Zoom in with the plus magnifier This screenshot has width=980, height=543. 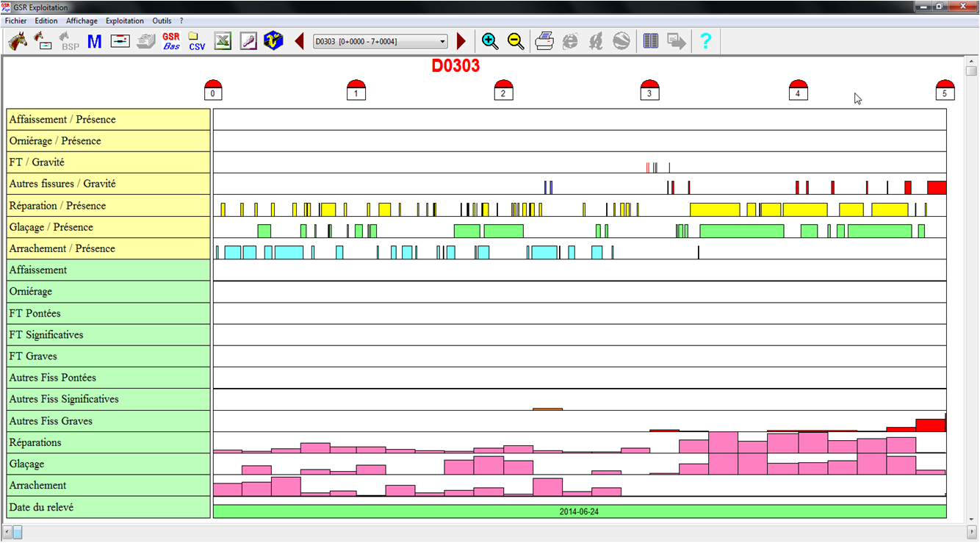(490, 41)
